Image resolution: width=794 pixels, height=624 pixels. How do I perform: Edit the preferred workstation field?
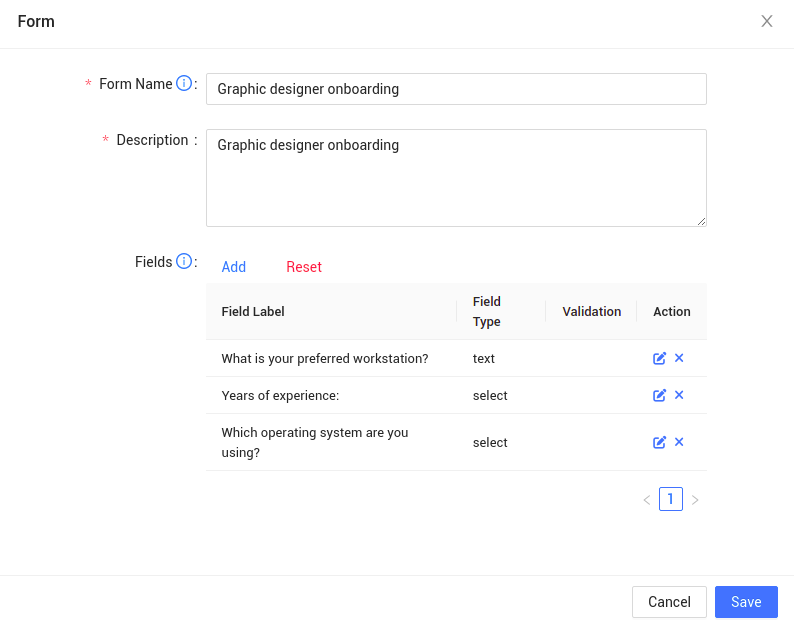pos(659,358)
